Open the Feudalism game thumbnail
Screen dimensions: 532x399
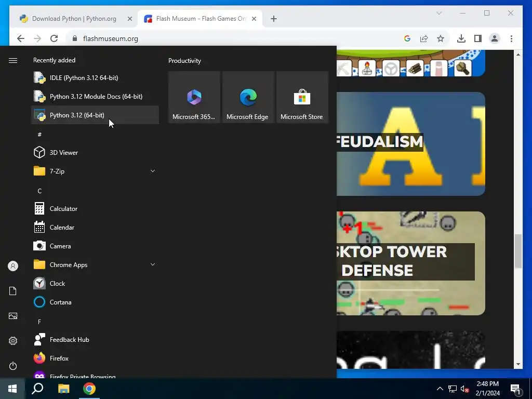coord(410,144)
